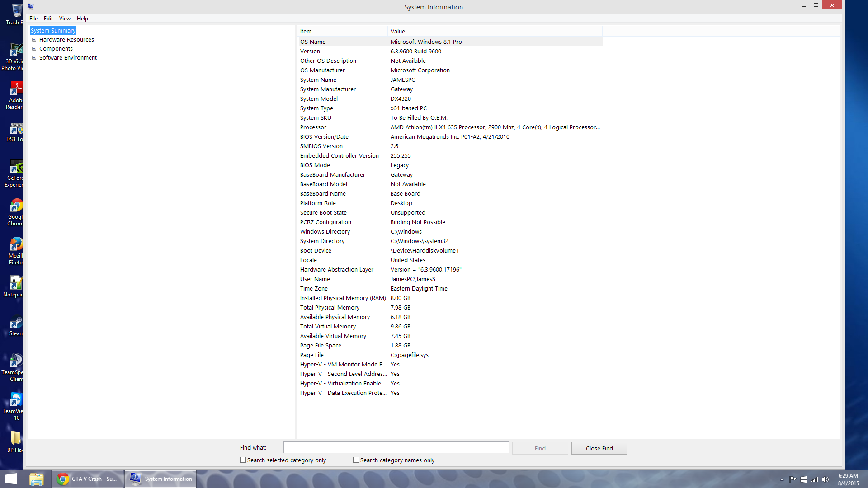
Task: Expand the Software Environment tree node
Action: click(34, 58)
